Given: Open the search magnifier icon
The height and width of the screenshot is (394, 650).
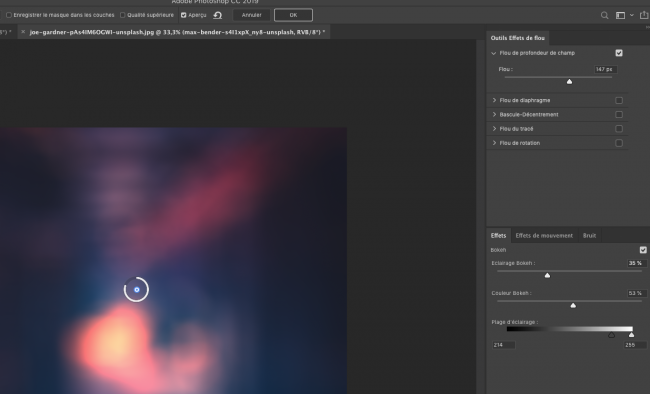Looking at the screenshot, I should 604,15.
